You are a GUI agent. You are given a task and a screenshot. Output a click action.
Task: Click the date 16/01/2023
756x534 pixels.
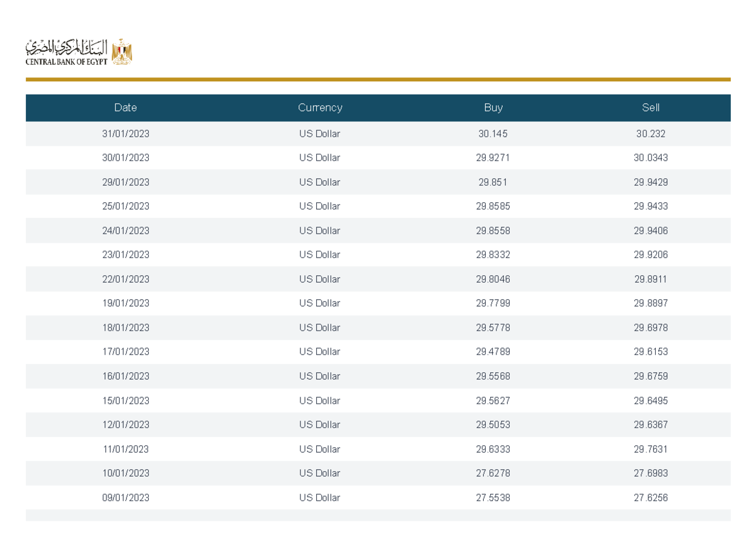coord(125,377)
